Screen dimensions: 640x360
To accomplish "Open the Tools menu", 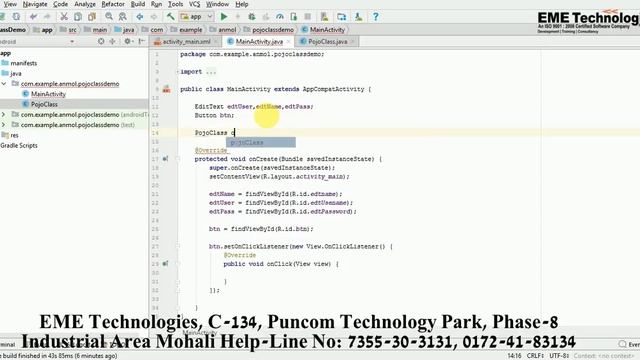I will click(176, 4).
